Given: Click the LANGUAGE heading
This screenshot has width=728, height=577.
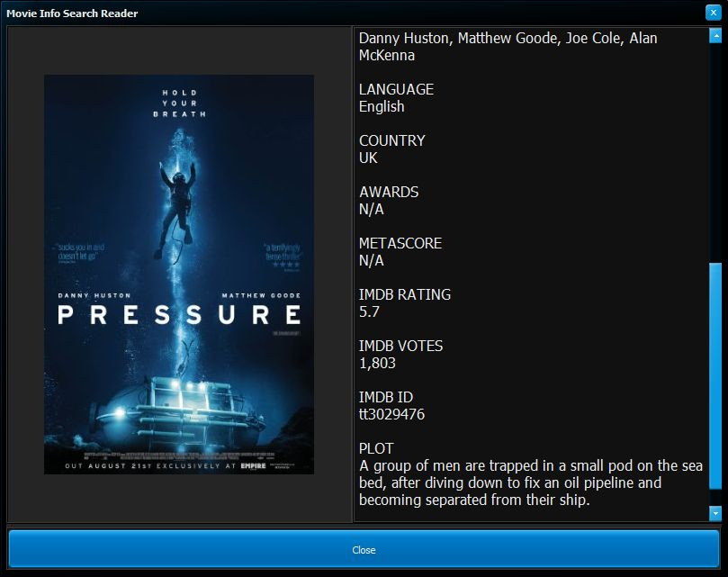Looking at the screenshot, I should coord(396,89).
